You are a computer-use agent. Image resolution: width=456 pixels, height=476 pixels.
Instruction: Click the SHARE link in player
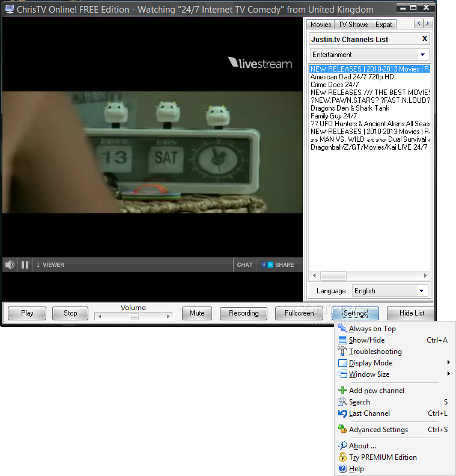pos(284,264)
